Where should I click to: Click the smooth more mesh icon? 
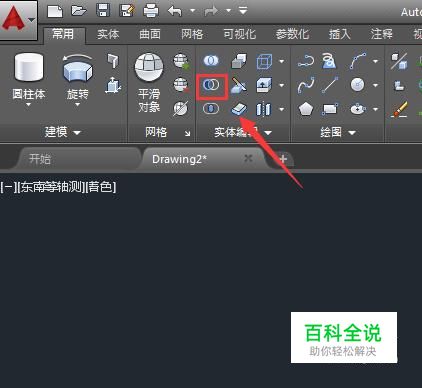pyautogui.click(x=181, y=61)
